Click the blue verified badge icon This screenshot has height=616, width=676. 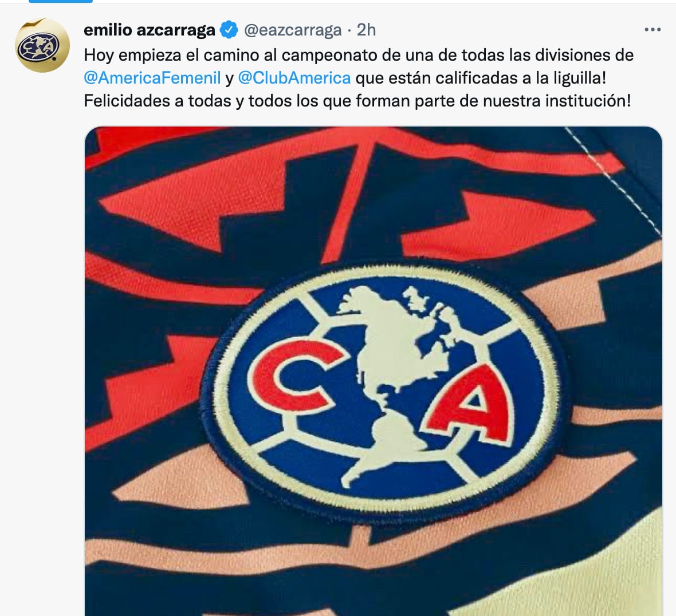coord(229,30)
